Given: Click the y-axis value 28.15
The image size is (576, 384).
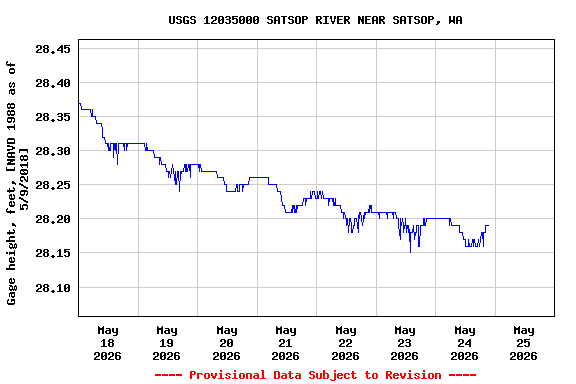Looking at the screenshot, I should [x=53, y=253].
